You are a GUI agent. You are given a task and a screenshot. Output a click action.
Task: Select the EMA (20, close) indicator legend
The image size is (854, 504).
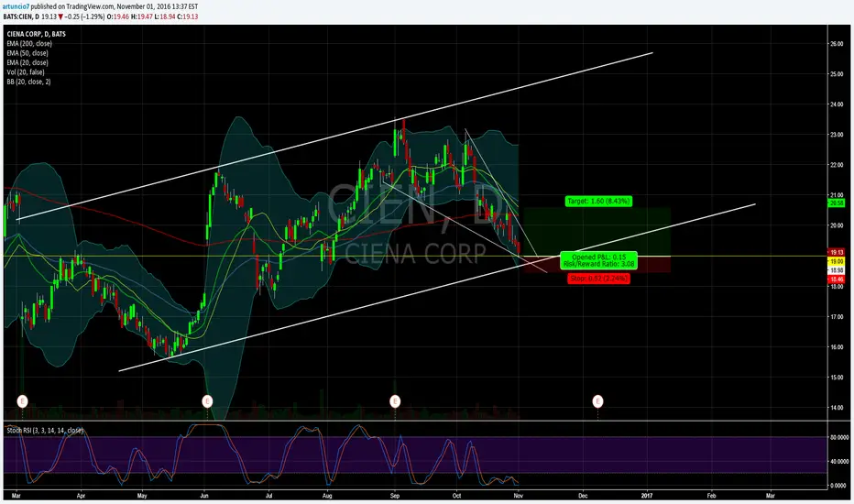[27, 62]
